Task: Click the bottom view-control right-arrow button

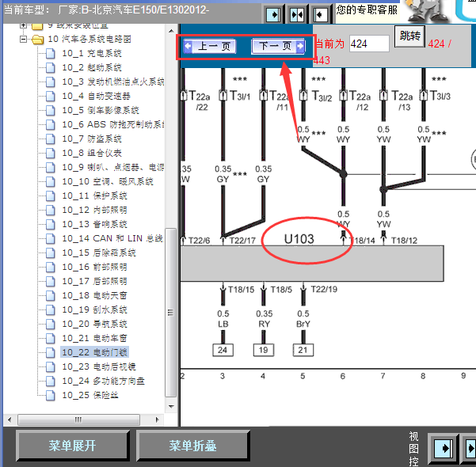Action: click(x=444, y=449)
